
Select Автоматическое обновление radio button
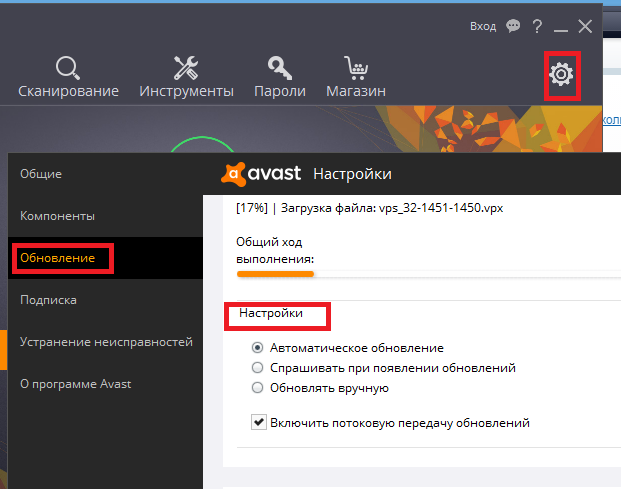tap(258, 348)
